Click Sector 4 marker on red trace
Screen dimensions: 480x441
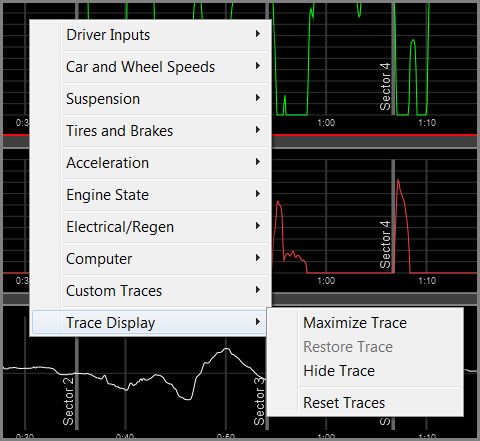pos(385,244)
